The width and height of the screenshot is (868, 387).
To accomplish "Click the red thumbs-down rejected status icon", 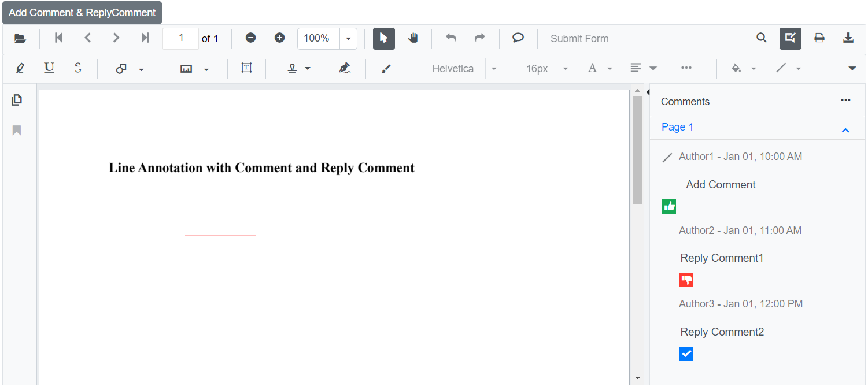I will point(686,280).
